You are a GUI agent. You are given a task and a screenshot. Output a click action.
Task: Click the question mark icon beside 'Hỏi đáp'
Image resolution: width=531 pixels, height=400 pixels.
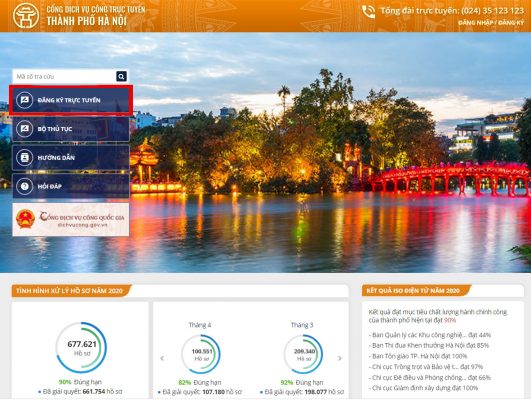point(25,186)
